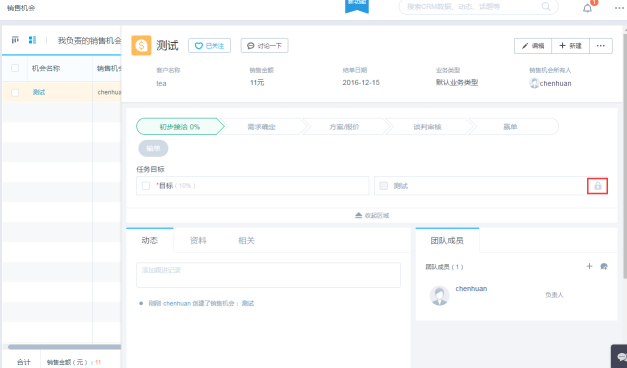Click the 默认业务类型 value
This screenshot has width=627, height=368.
point(457,82)
